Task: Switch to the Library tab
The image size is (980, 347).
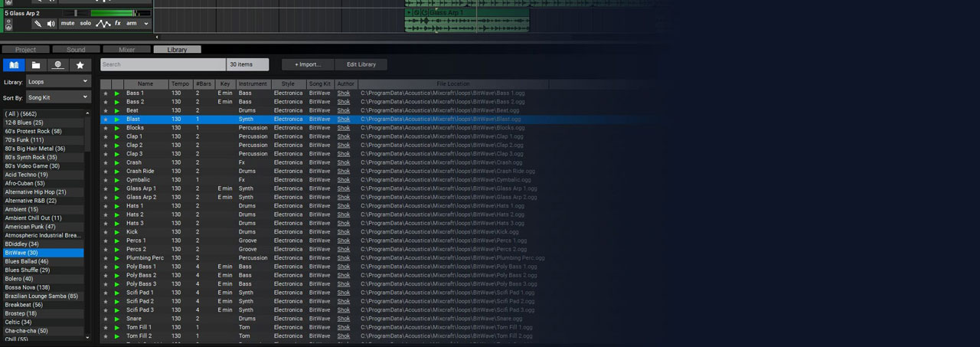Action: 177,50
